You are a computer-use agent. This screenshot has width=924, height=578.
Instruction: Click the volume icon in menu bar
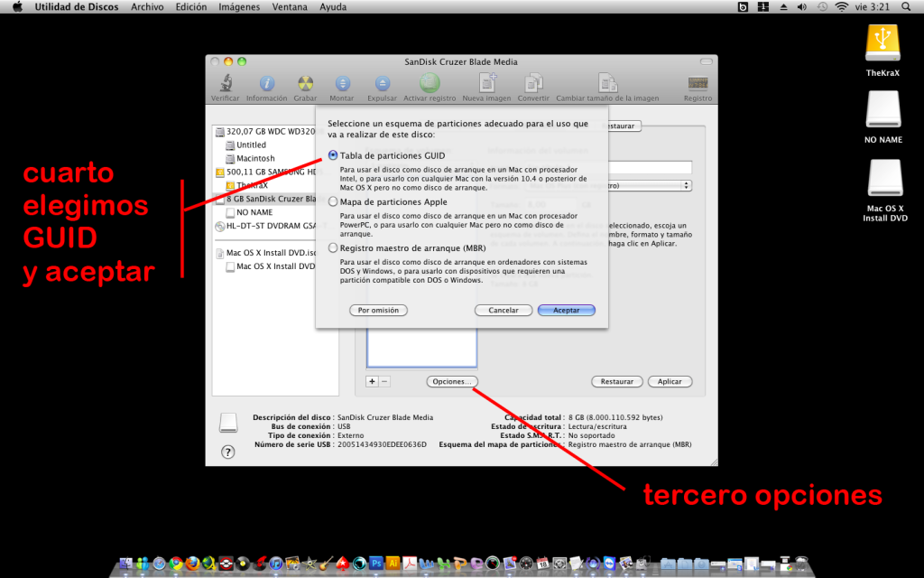click(x=802, y=7)
